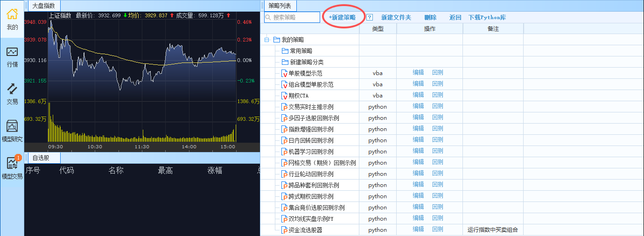This screenshot has height=236, width=644.
Task: Click 回测 for 期权CTA
Action: [438, 95]
